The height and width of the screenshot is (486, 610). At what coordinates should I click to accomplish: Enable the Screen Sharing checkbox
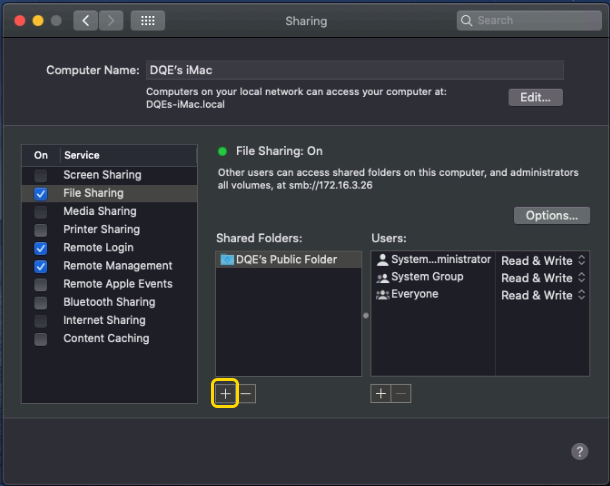point(40,175)
